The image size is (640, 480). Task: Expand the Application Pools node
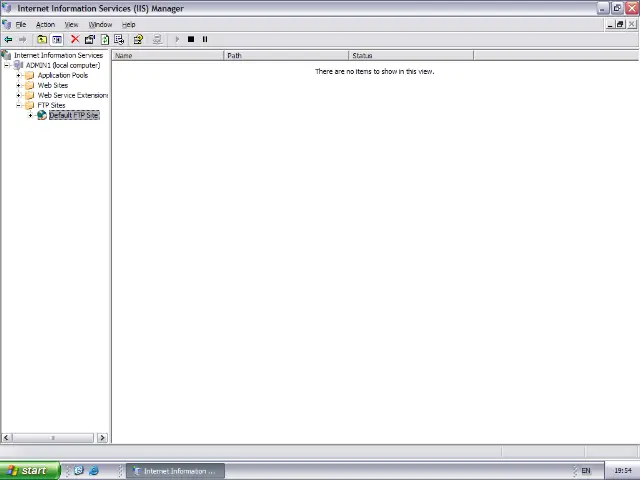point(18,75)
